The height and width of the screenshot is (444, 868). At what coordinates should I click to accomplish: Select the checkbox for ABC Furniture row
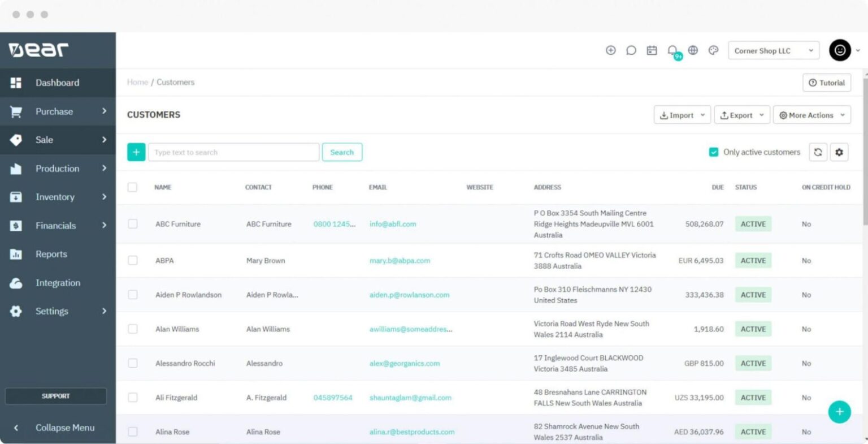pyautogui.click(x=132, y=223)
